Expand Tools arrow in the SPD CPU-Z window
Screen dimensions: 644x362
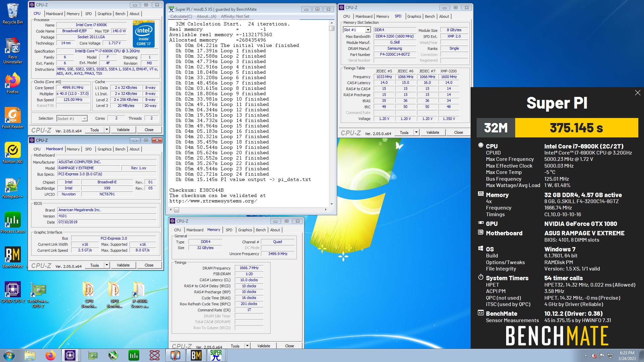(x=416, y=132)
